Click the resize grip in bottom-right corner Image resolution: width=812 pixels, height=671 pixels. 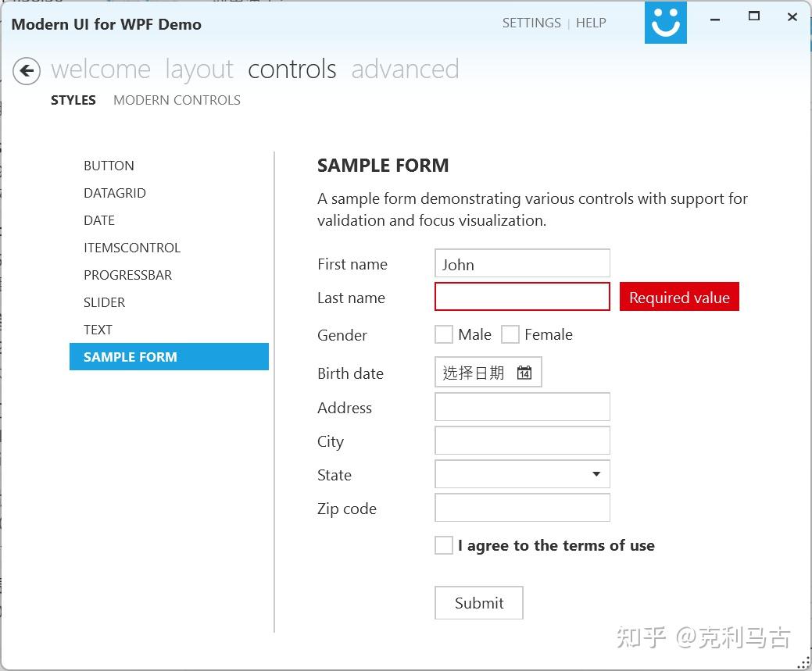(805, 664)
